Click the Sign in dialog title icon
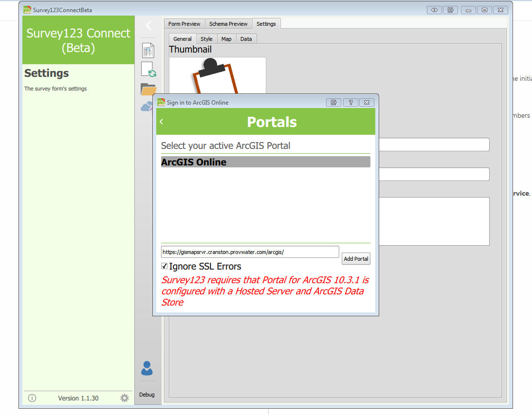This screenshot has width=532, height=416. click(161, 102)
